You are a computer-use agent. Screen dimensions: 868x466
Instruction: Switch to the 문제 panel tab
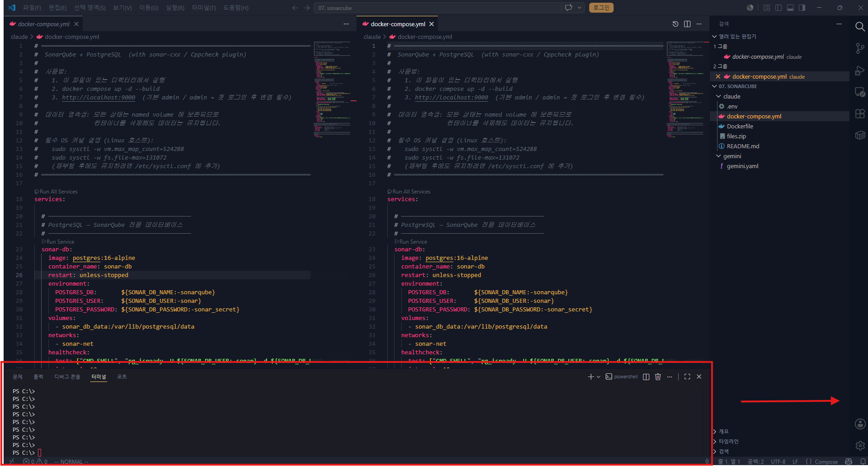tap(18, 377)
